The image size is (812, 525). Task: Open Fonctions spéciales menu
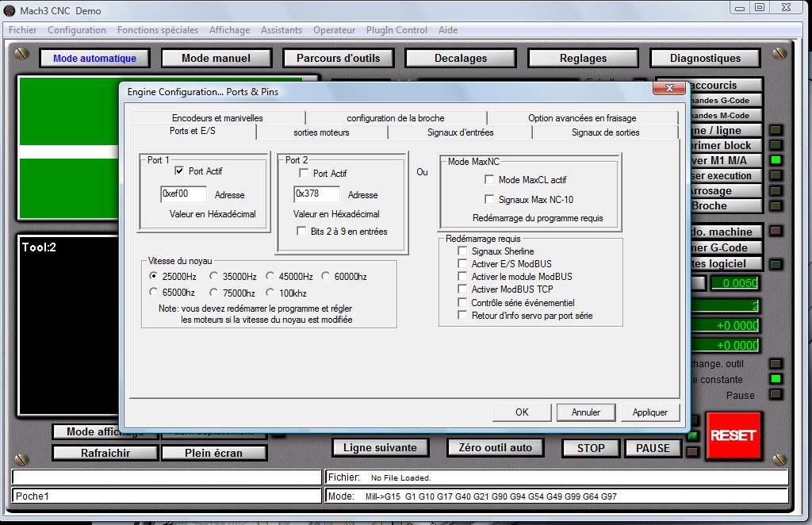tap(158, 30)
